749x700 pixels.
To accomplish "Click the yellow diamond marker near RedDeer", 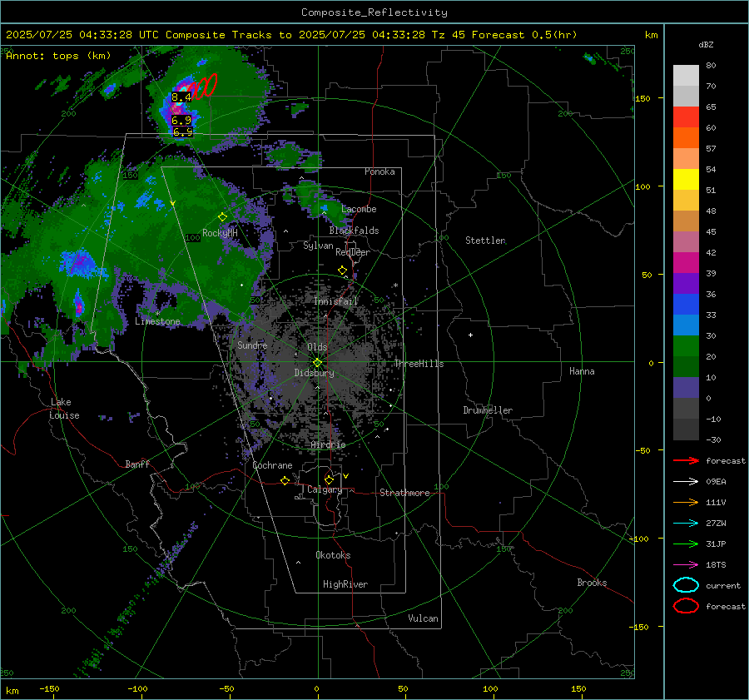I will coord(342,271).
